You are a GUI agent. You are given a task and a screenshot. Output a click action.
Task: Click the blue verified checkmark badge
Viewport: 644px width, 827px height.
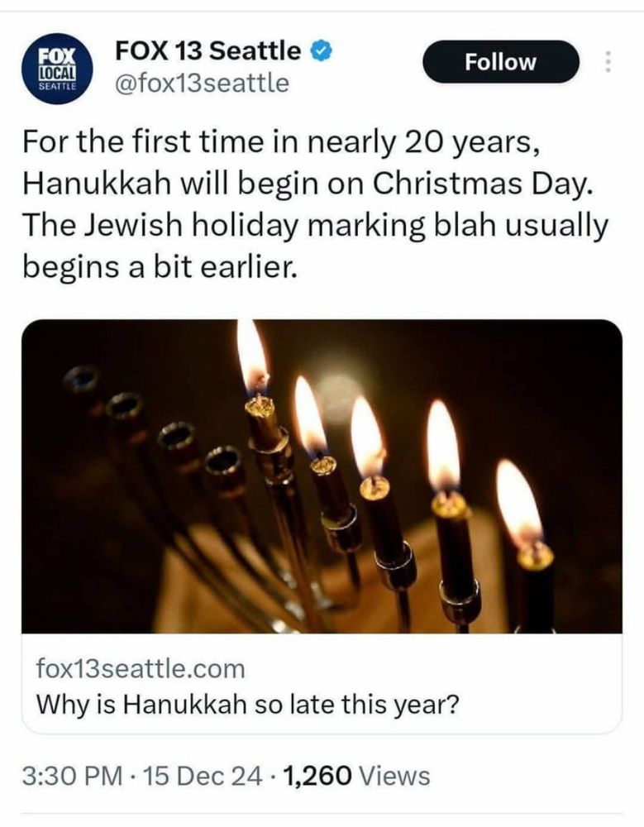pyautogui.click(x=322, y=50)
